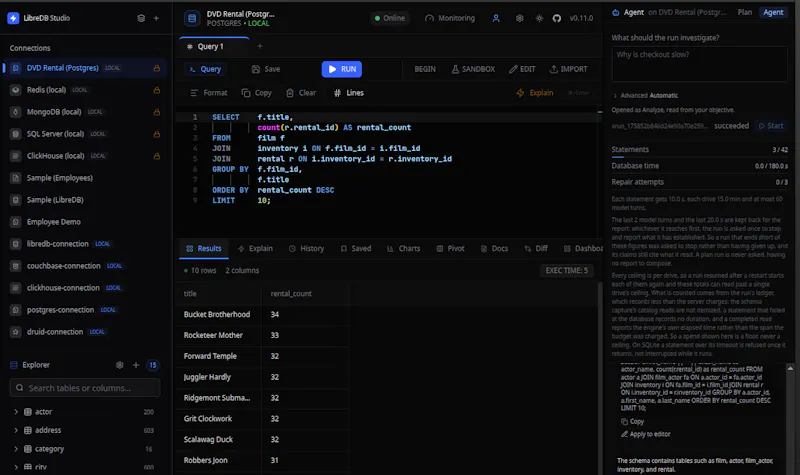Click Apply to editor in agent panel
Screen dimensions: 800x475
646,434
